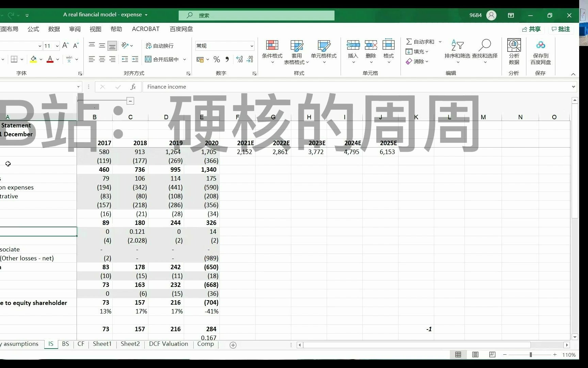Open the Conditional Formatting (条件格式) menu
The height and width of the screenshot is (368, 588).
tap(272, 51)
